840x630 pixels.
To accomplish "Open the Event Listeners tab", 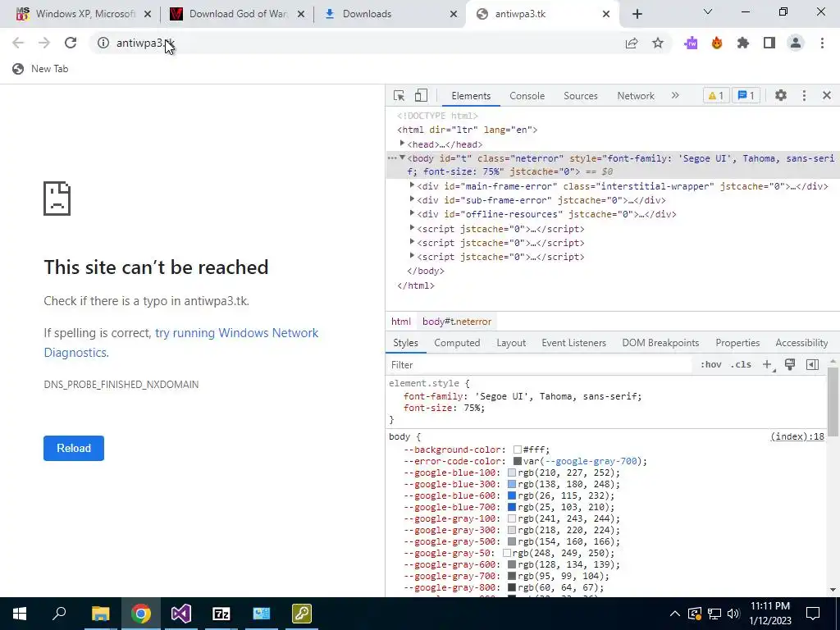I will 573,343.
